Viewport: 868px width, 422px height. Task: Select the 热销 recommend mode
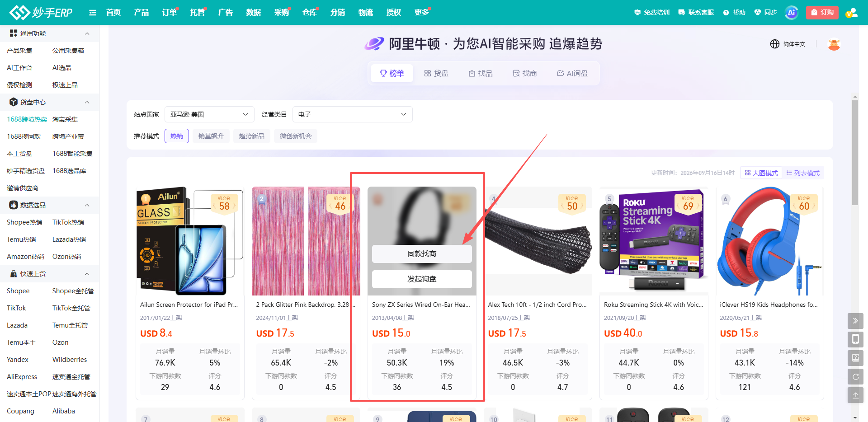click(x=177, y=136)
